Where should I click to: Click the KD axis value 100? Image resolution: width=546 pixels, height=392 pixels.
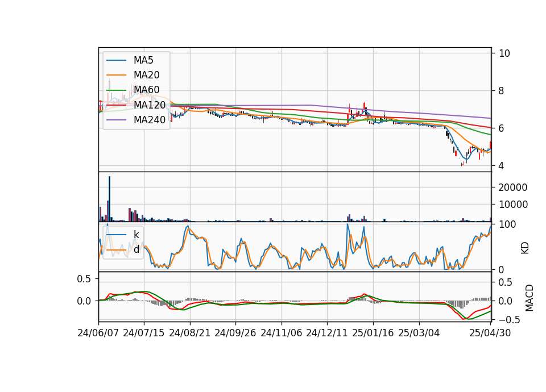coord(507,224)
